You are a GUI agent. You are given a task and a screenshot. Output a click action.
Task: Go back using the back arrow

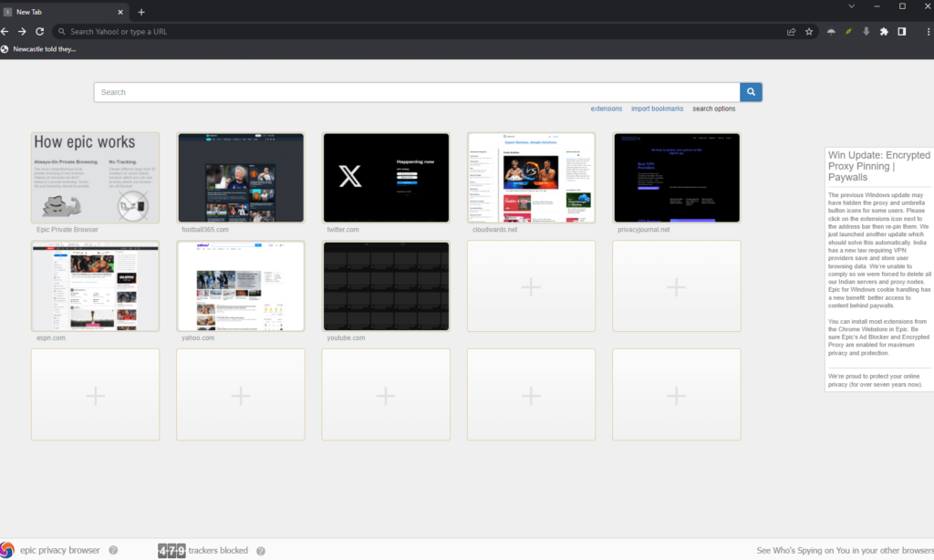[x=5, y=32]
